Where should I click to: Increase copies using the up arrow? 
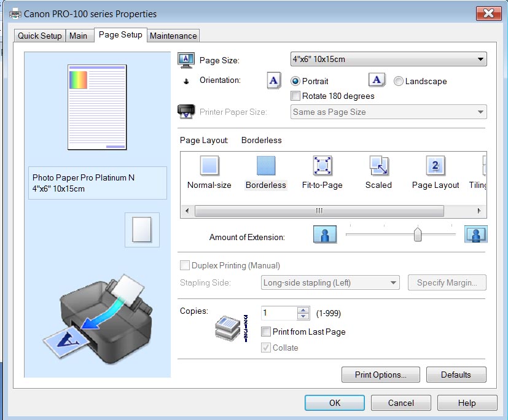pyautogui.click(x=303, y=310)
